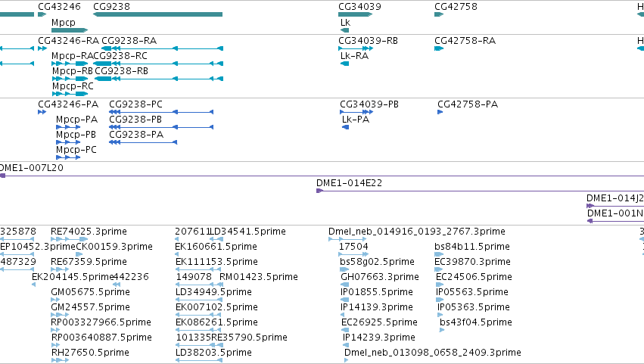
Task: Click the CG42758-RA transcript label
Action: [x=465, y=41]
